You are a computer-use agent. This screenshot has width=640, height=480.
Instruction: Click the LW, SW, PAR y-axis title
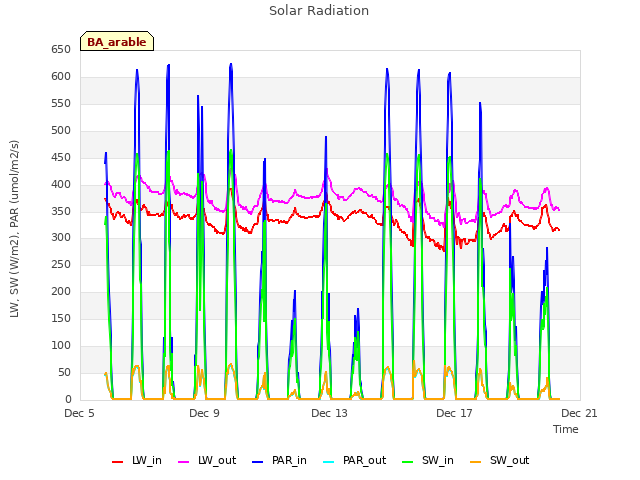[x=14, y=229]
